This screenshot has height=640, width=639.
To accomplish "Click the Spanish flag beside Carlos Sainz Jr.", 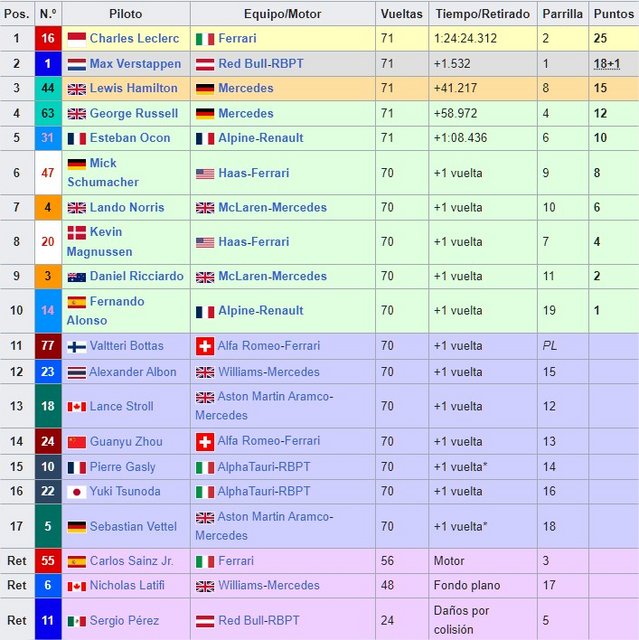I will coord(77,562).
